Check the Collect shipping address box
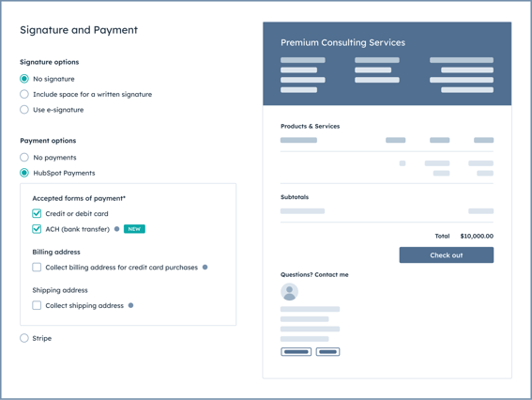The image size is (532, 400). pyautogui.click(x=37, y=305)
